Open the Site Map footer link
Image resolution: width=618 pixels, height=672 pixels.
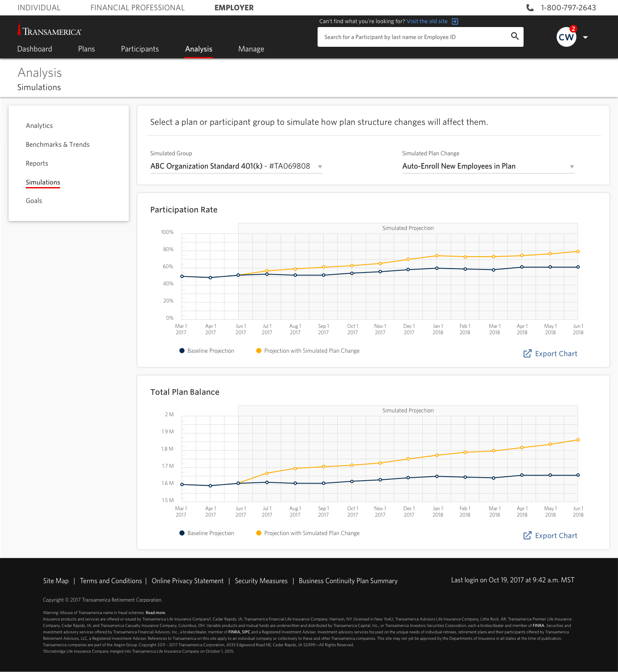pyautogui.click(x=56, y=581)
